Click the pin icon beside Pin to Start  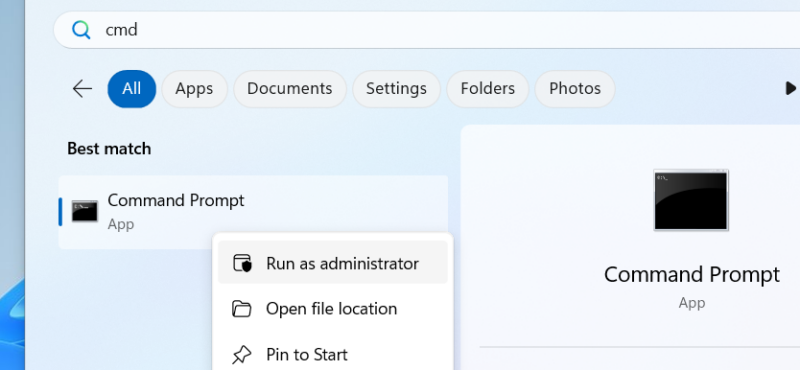[242, 355]
